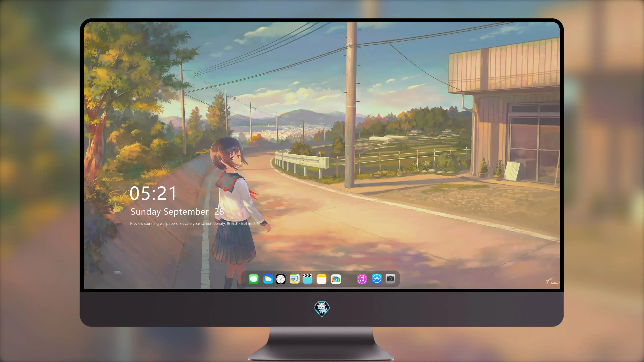This screenshot has width=644, height=362.
Task: Open the blue App Store icon
Action: (x=377, y=279)
